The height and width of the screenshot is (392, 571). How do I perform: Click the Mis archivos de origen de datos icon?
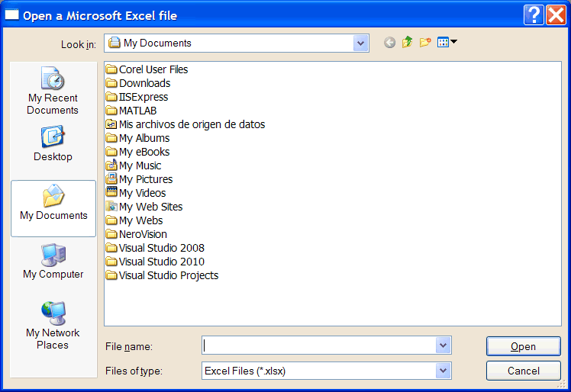pos(111,124)
